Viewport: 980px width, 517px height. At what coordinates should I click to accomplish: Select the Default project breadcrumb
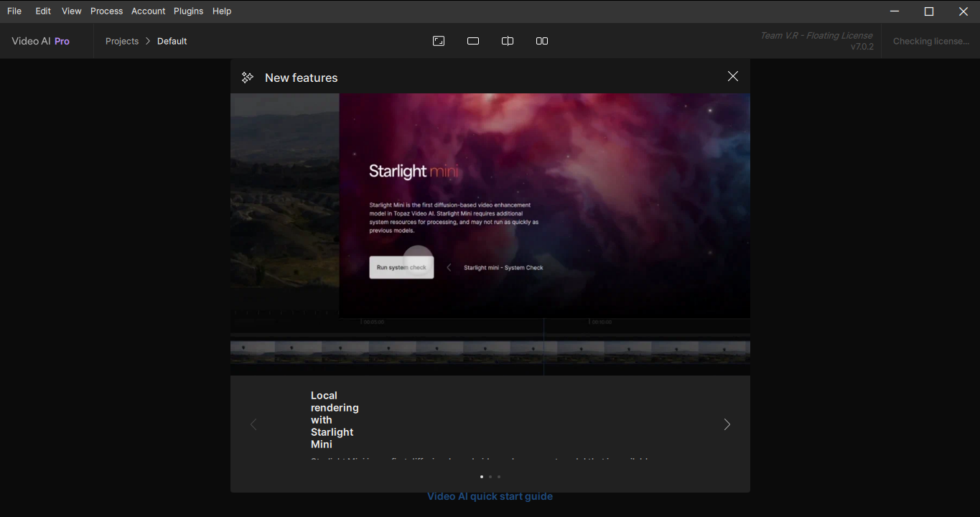172,41
